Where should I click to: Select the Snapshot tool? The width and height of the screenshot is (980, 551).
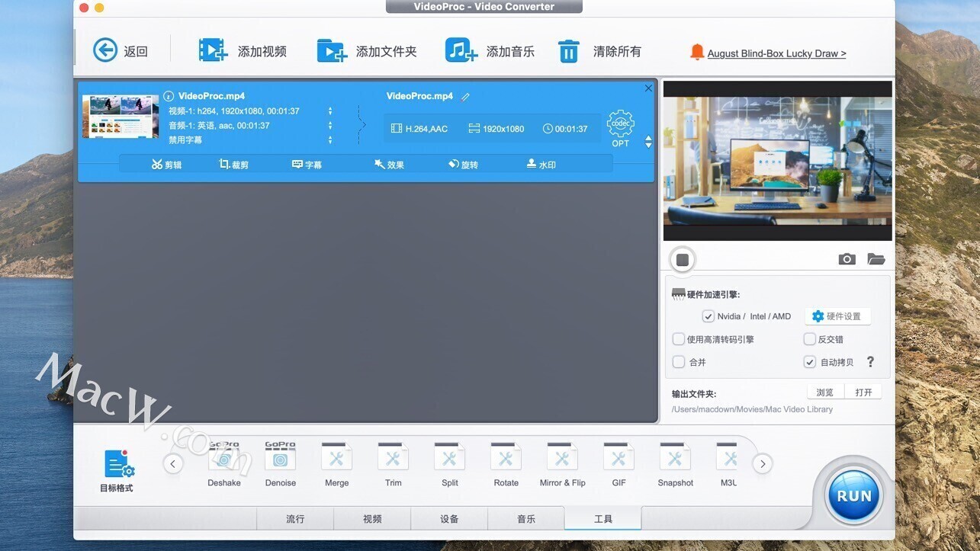(x=675, y=465)
